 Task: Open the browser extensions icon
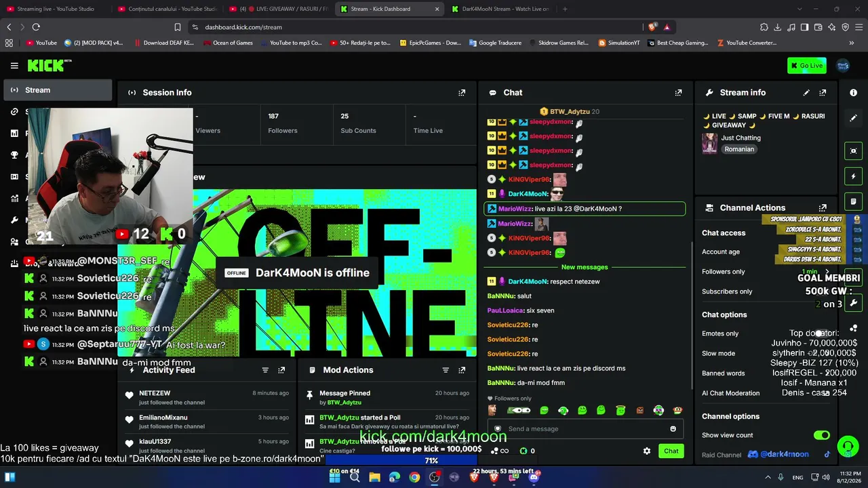click(x=764, y=27)
